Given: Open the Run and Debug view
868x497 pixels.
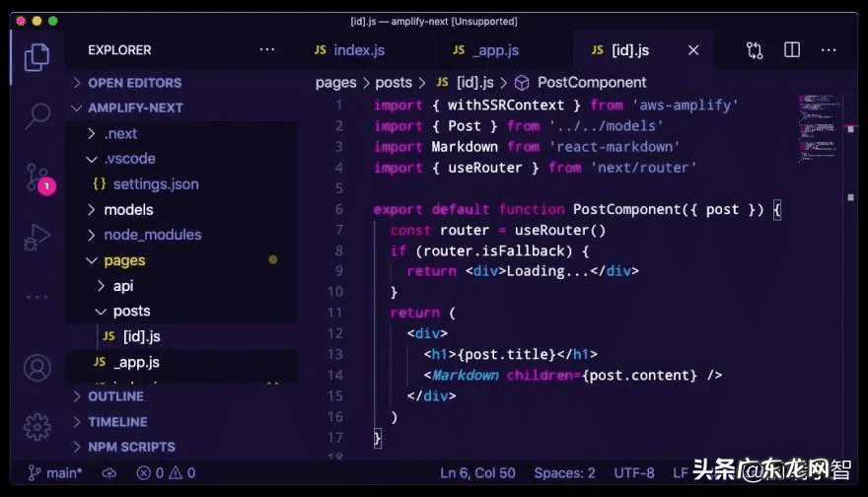Looking at the screenshot, I should click(x=36, y=237).
